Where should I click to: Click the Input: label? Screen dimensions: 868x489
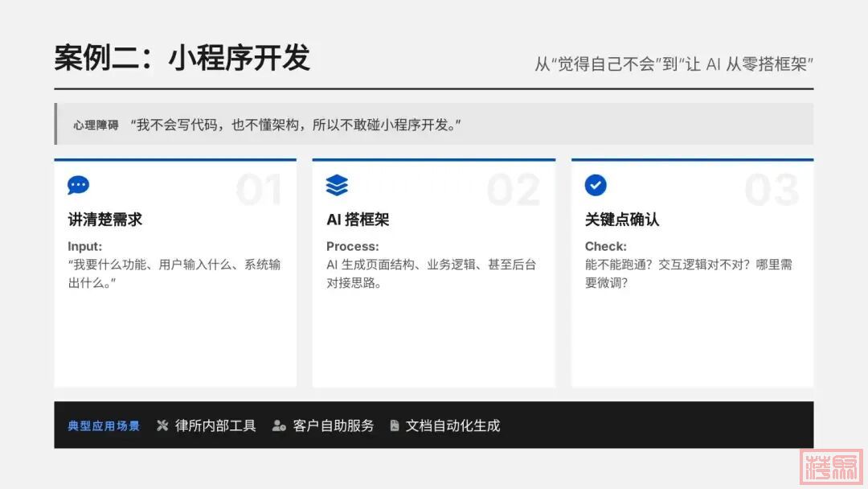[x=85, y=246]
